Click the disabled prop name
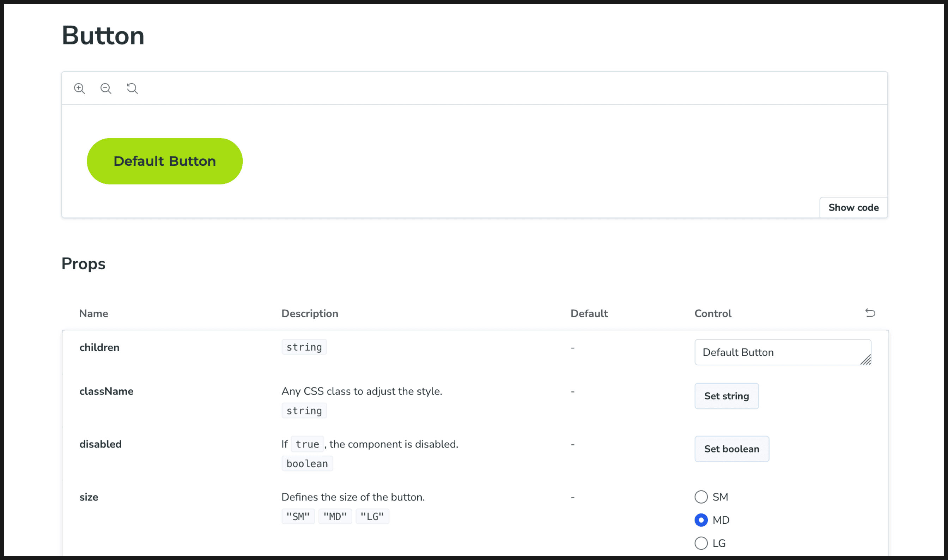948x560 pixels. click(101, 444)
